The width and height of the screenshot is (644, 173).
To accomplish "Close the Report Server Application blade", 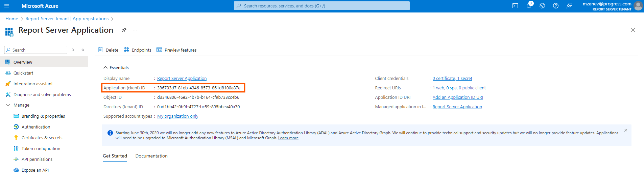I will 633,30.
